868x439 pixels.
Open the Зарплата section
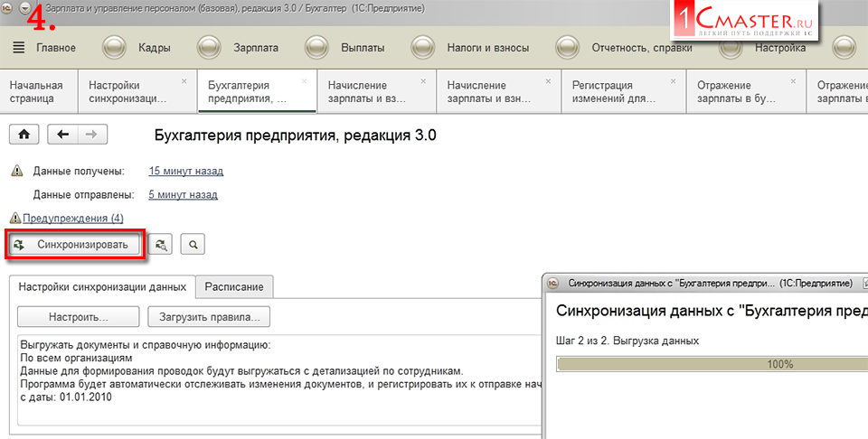pos(256,48)
